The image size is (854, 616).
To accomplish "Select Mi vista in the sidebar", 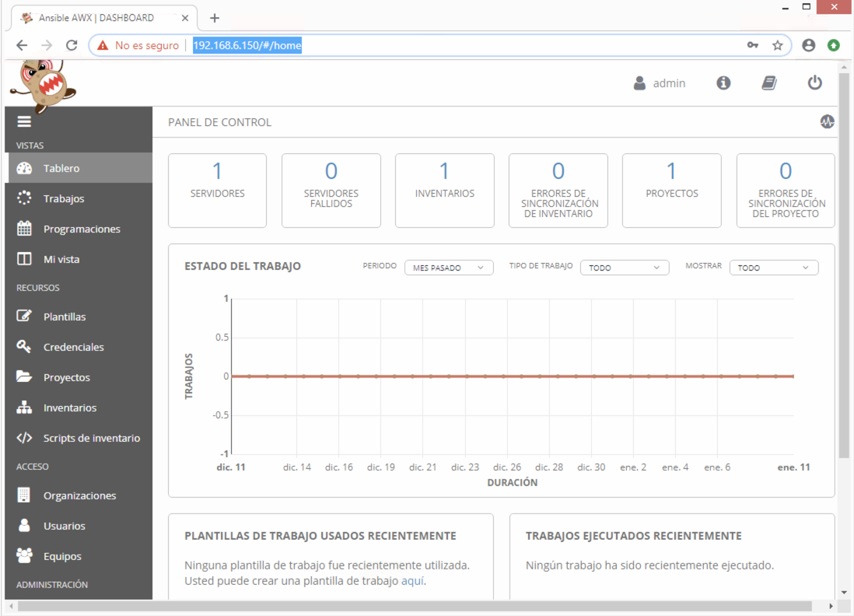I will (79, 259).
